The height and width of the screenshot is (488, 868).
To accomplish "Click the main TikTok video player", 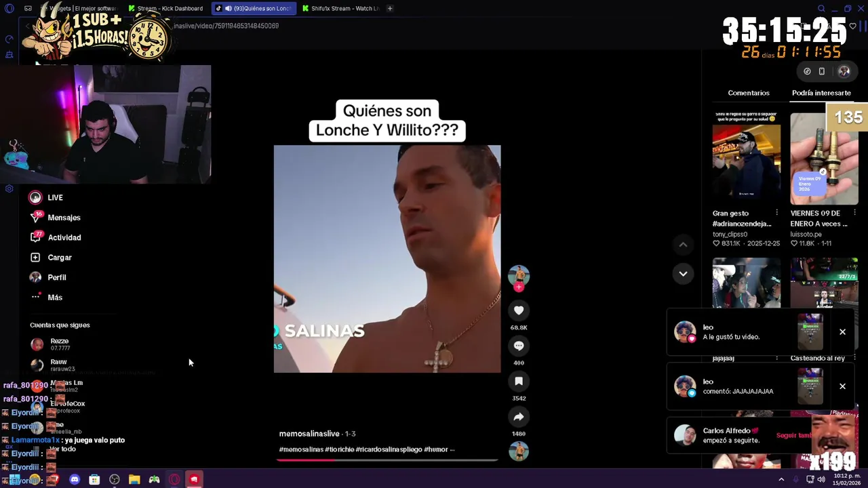I will (387, 259).
